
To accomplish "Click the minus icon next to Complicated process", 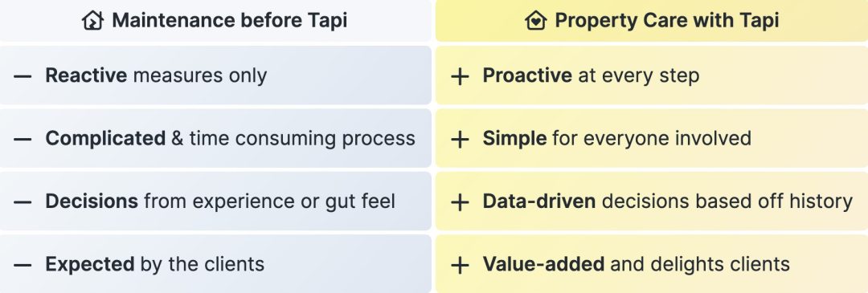I will pos(23,139).
